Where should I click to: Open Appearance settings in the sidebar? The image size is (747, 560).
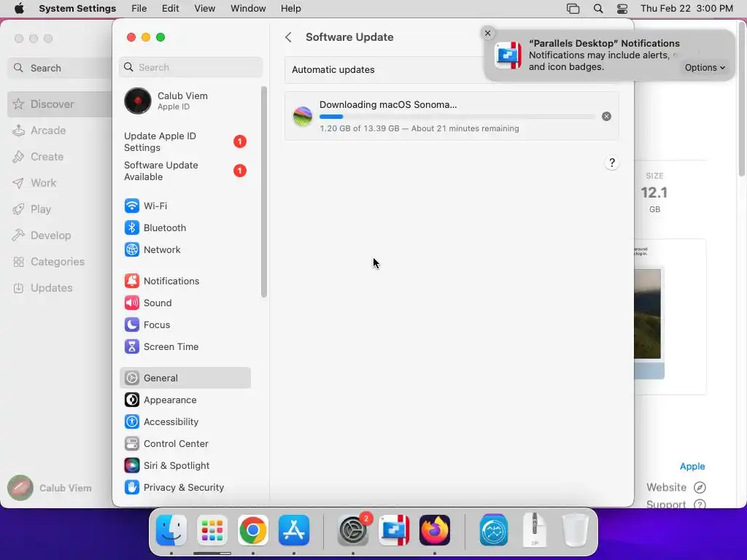tap(185, 400)
